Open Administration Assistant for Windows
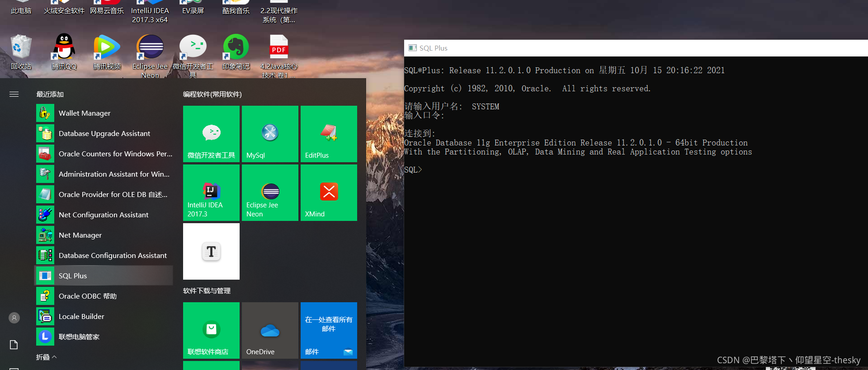 click(104, 174)
